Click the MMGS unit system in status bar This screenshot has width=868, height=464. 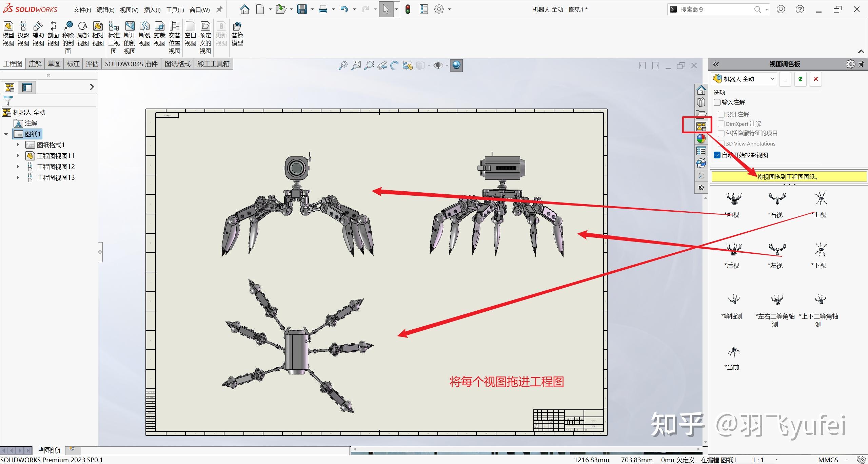click(x=828, y=460)
